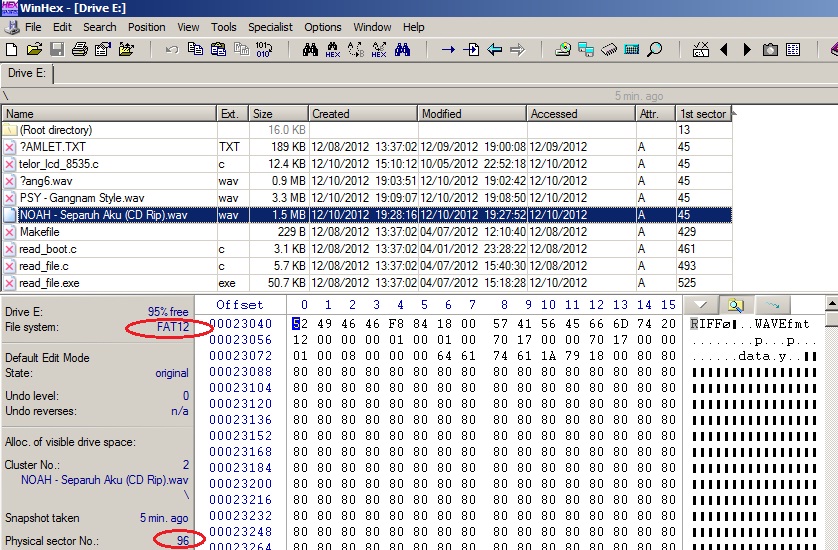Viewport: 838px width, 550px height.
Task: Click the Print icon in the toolbar
Action: click(80, 49)
